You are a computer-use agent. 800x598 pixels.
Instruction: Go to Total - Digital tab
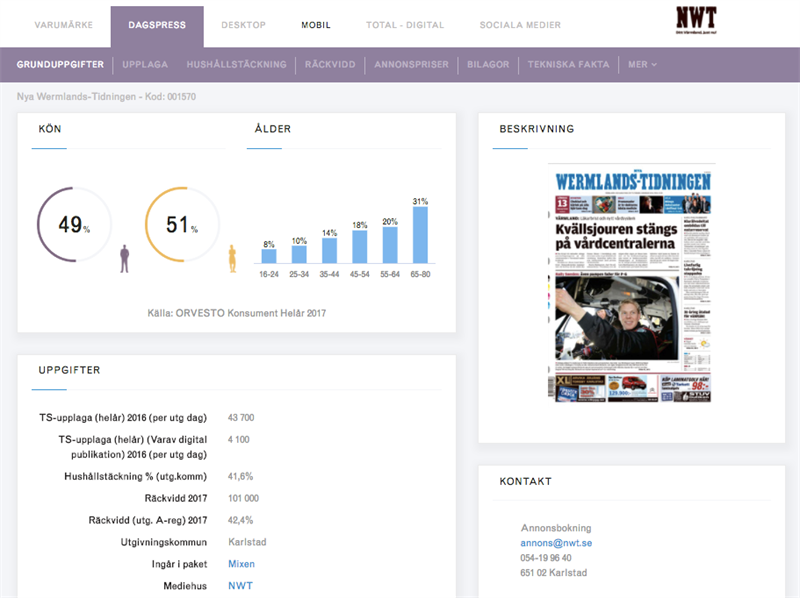pyautogui.click(x=405, y=25)
